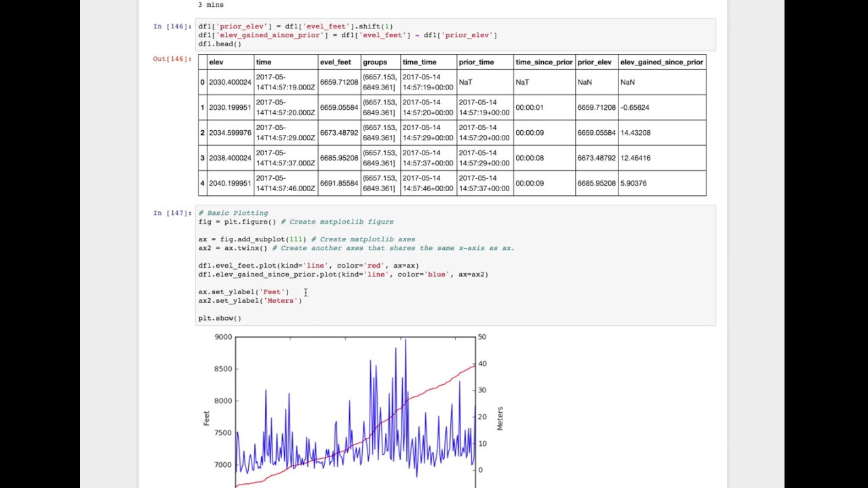Click elev gained value 14.43208
The height and width of the screenshot is (488, 868).
[635, 133]
